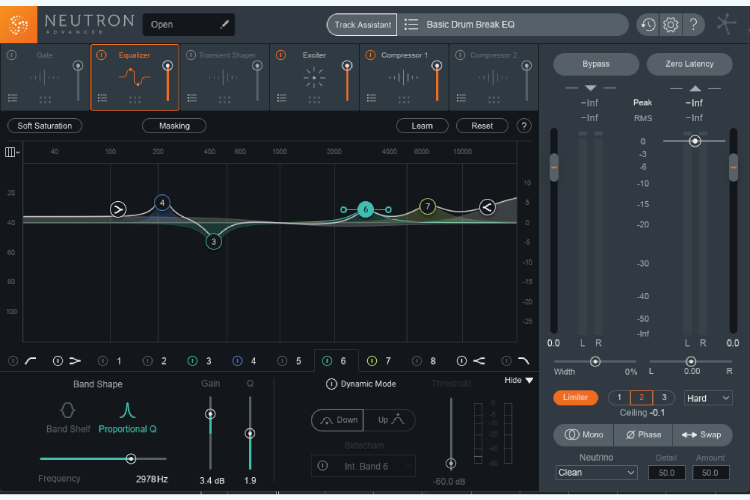Select the high shelf node on the curve
750x500 pixels.
[487, 207]
